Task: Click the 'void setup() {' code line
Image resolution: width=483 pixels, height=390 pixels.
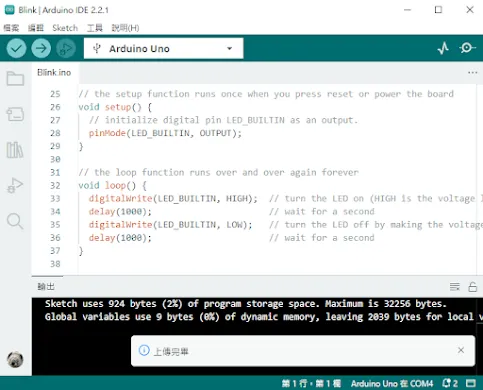Action: pyautogui.click(x=115, y=107)
